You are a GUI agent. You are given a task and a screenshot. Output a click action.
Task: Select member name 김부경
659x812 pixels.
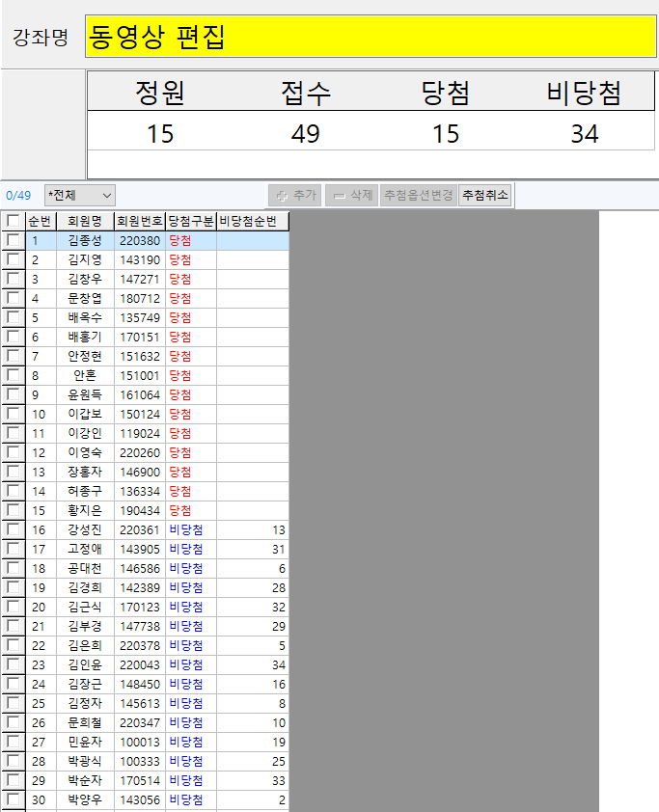point(85,626)
